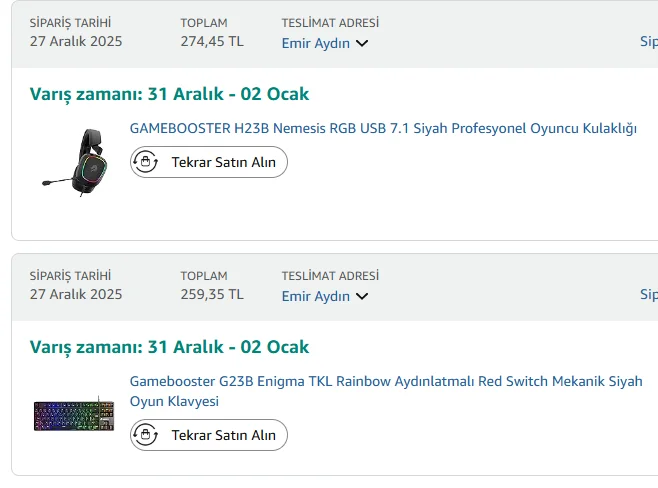This screenshot has height=488, width=658.
Task: Expand address chevron in the 274,45 TL order
Action: coord(362,43)
